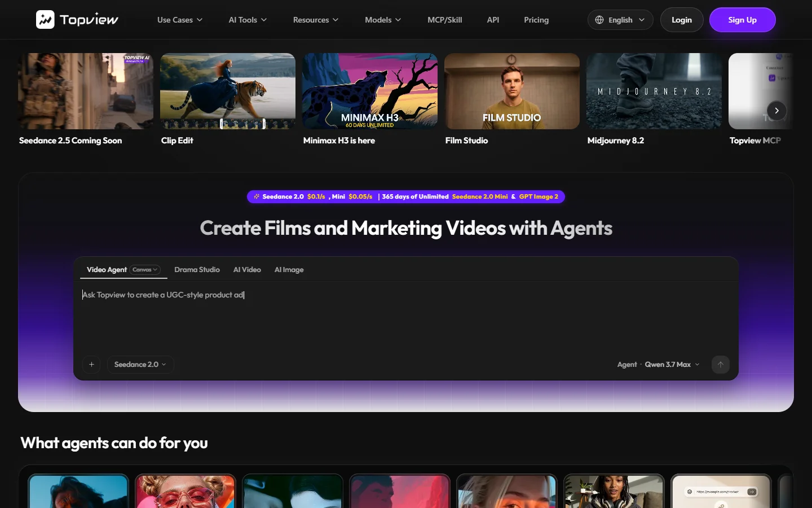The image size is (812, 508).
Task: Open agent card with woman wearing headphones
Action: [614, 491]
